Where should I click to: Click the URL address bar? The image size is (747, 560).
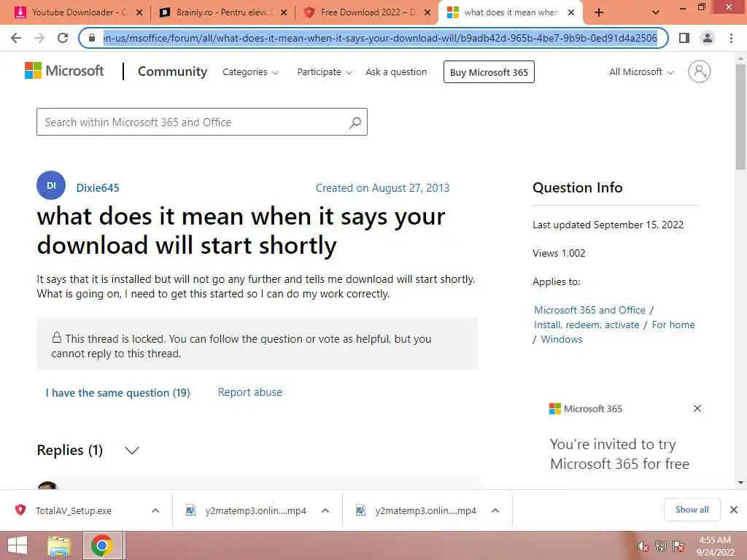379,38
